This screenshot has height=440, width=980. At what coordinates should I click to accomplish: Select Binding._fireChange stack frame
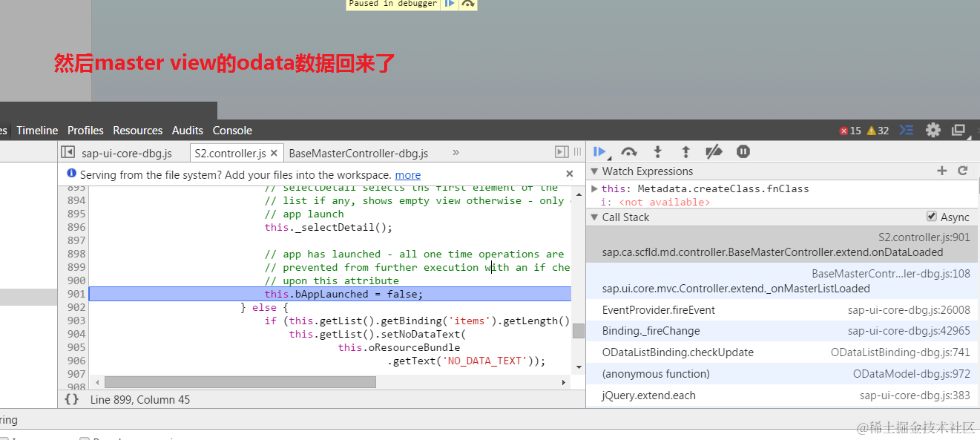pyautogui.click(x=782, y=331)
